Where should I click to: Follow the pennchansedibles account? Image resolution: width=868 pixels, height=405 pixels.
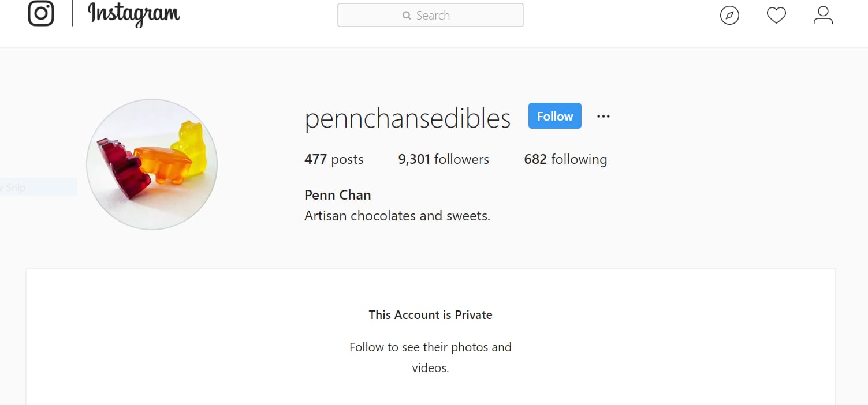coord(554,116)
